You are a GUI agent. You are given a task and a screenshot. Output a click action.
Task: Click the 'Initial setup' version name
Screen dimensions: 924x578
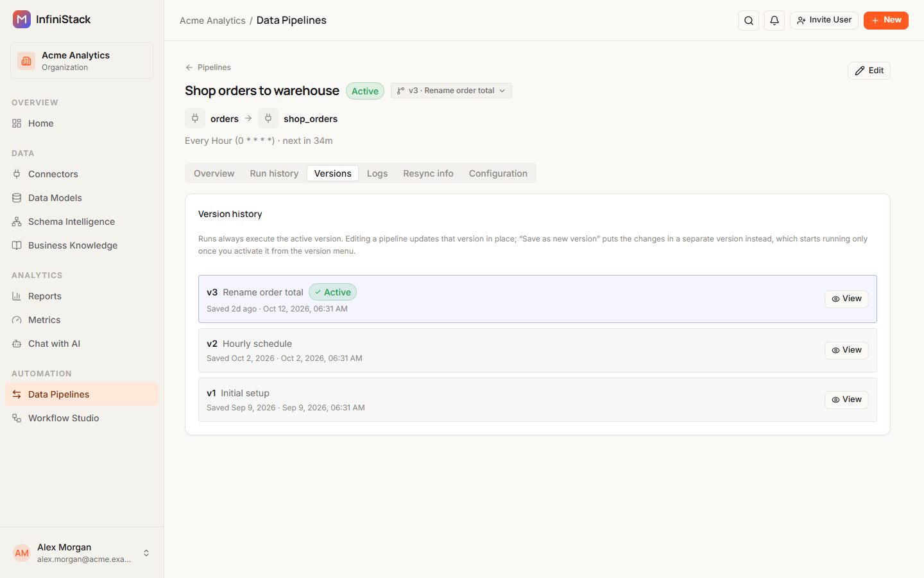click(245, 393)
